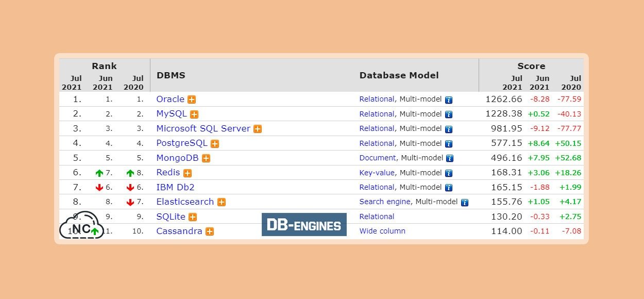
Task: Open the info icon beside Search engine, Multi-model
Action: click(x=465, y=203)
